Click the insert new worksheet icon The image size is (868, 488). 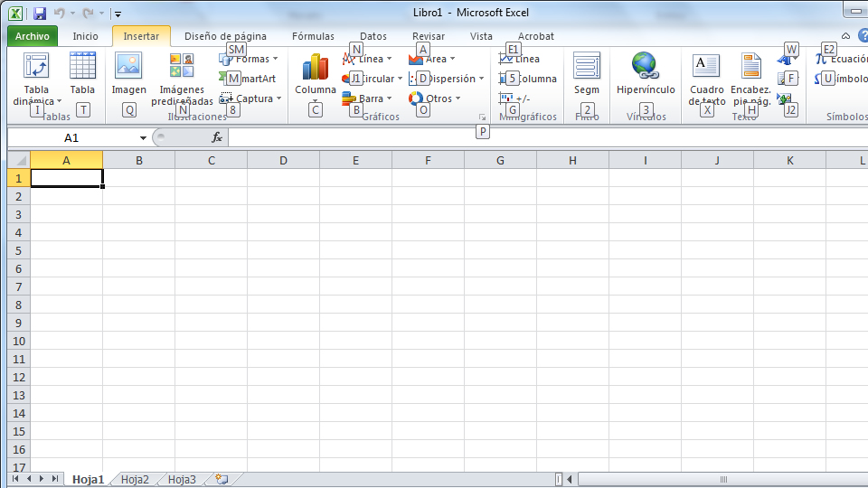(222, 479)
